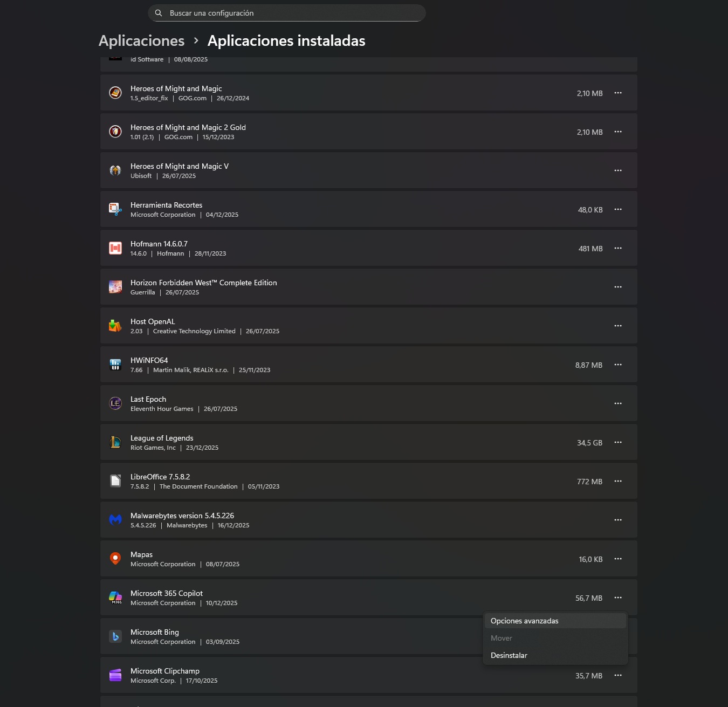The height and width of the screenshot is (707, 728).
Task: Click the Last Epoch app icon
Action: (115, 403)
